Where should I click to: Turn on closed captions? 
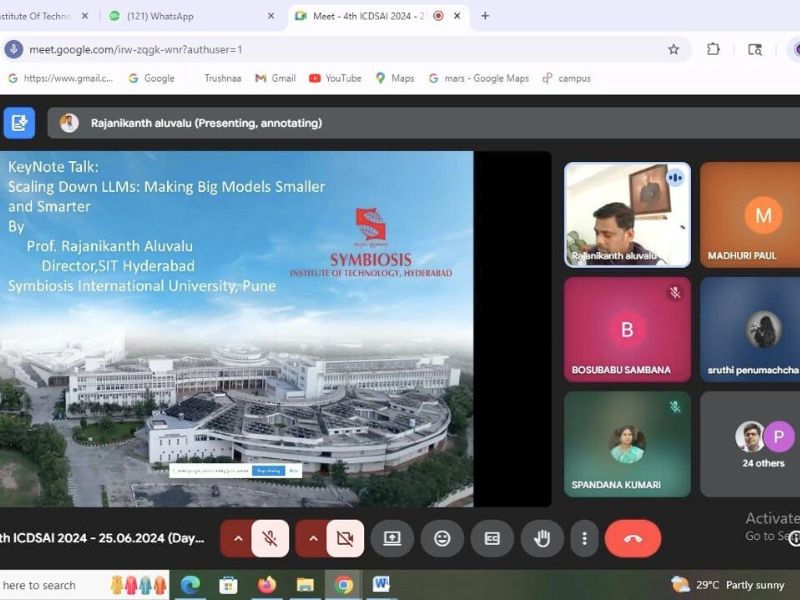[492, 539]
